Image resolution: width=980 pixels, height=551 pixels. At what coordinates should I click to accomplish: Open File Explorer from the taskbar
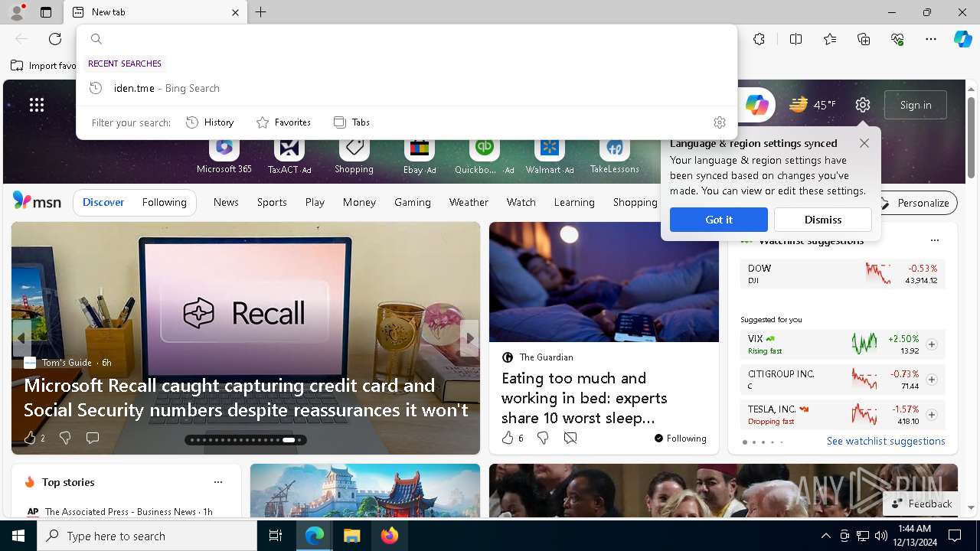click(351, 536)
